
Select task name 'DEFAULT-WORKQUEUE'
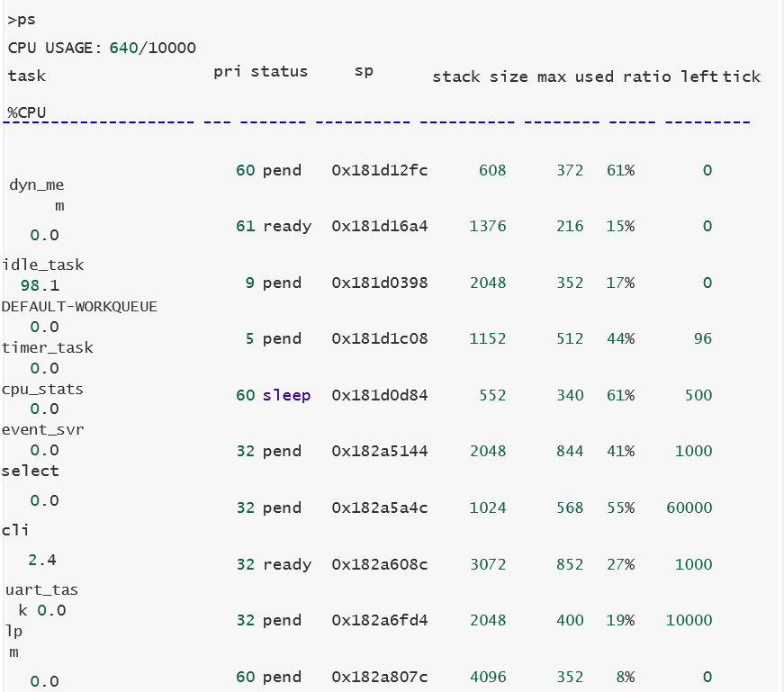click(79, 307)
